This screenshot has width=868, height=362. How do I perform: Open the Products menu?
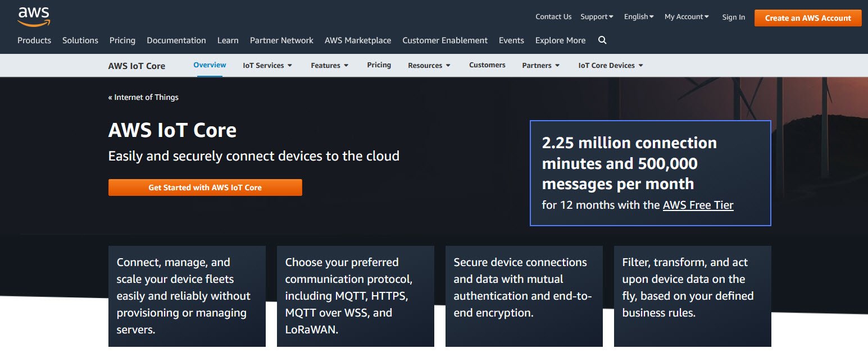[34, 40]
